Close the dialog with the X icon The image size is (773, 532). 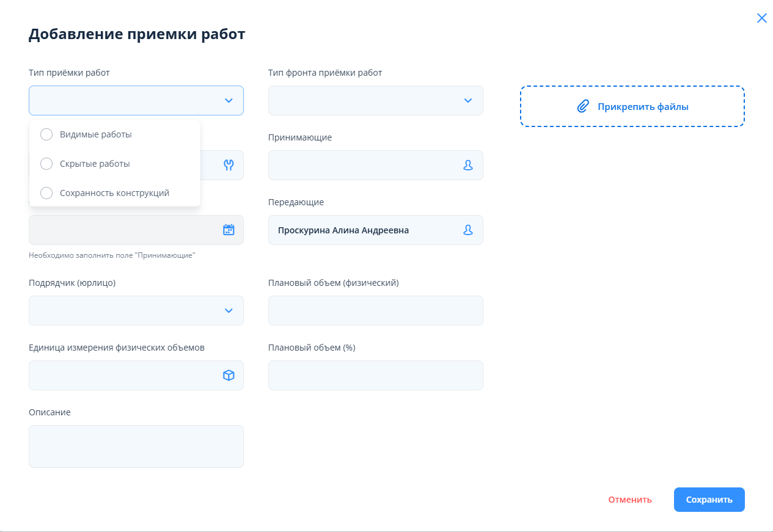point(761,18)
